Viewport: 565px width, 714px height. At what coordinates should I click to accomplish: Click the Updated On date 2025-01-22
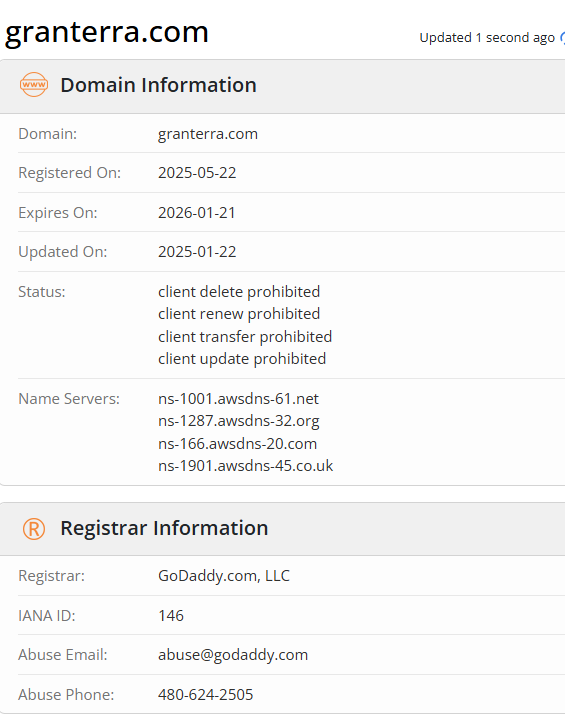(x=197, y=252)
